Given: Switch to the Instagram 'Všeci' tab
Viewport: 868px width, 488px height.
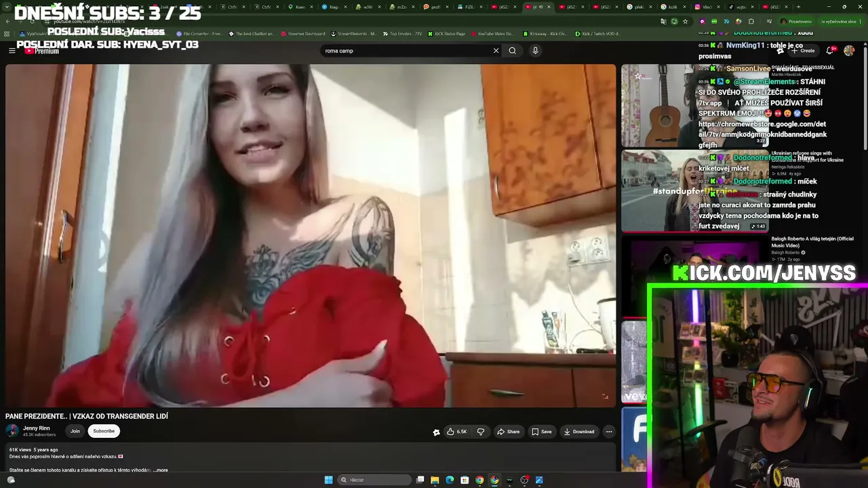Looking at the screenshot, I should pyautogui.click(x=705, y=7).
